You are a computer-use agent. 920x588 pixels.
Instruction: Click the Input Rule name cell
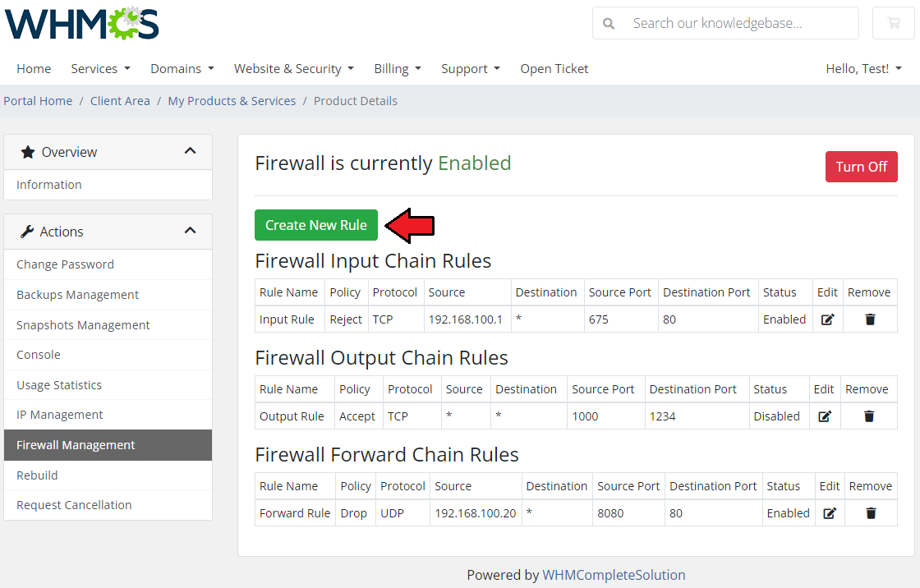click(290, 319)
